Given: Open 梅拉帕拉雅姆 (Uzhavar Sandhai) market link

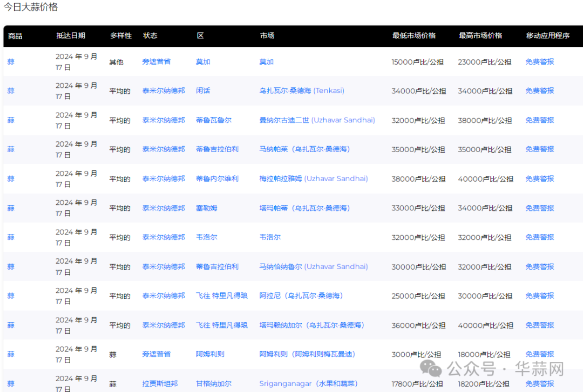Looking at the screenshot, I should (313, 178).
